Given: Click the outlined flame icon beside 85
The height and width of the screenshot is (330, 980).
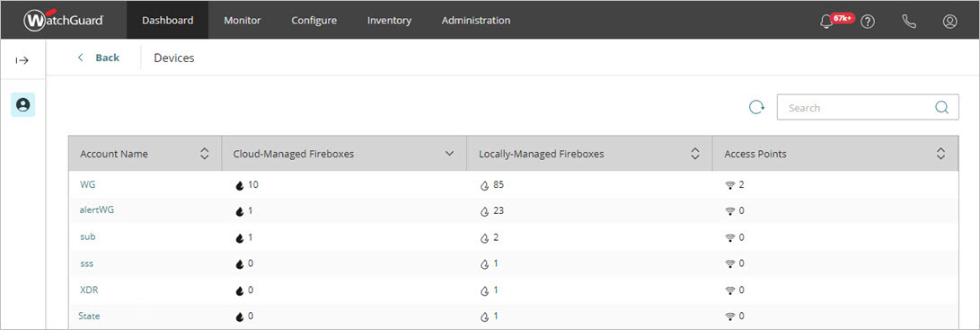Looking at the screenshot, I should (484, 185).
